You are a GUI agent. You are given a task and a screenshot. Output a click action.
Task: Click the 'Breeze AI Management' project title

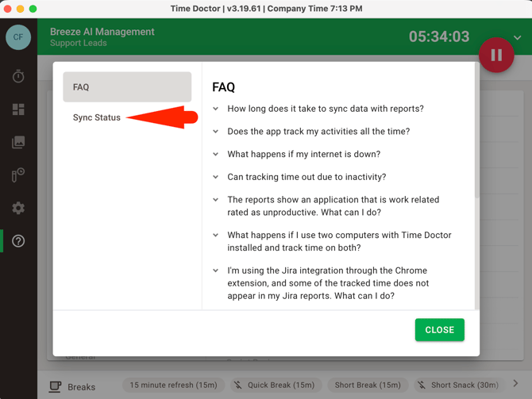[102, 32]
